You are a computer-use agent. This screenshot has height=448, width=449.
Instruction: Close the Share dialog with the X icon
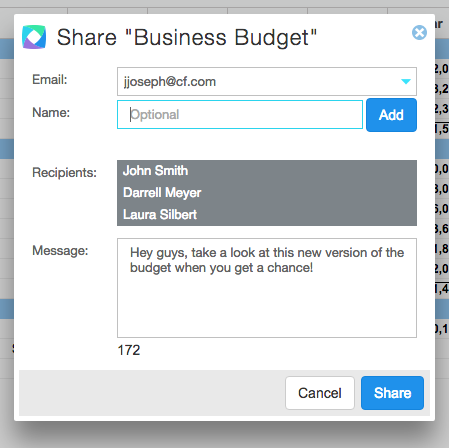419,33
